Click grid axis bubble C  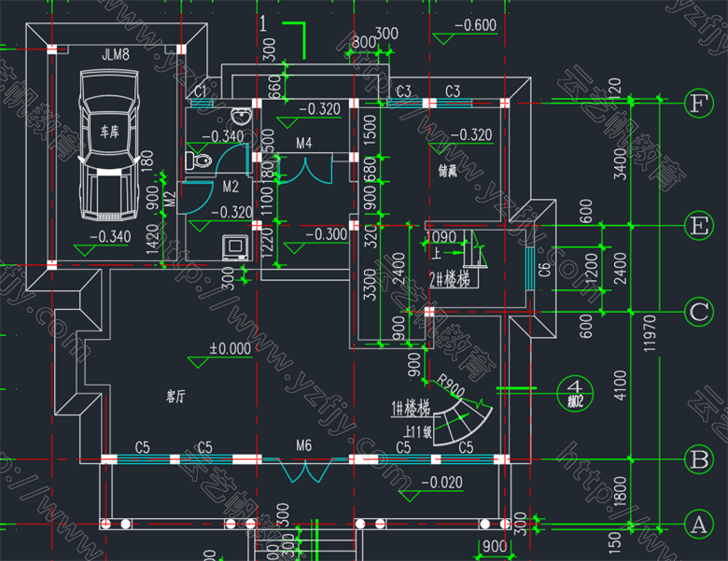click(699, 311)
